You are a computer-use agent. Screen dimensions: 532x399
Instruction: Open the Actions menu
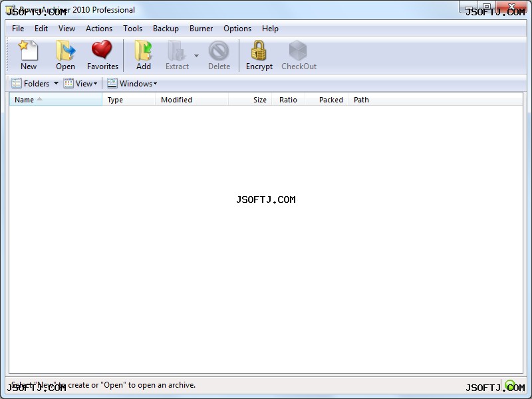99,29
